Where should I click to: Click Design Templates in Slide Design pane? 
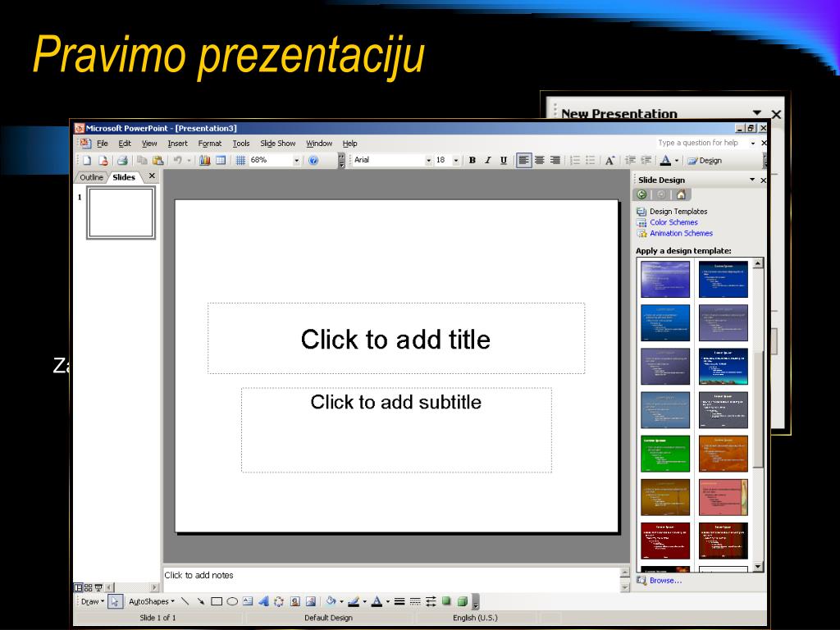(x=678, y=212)
